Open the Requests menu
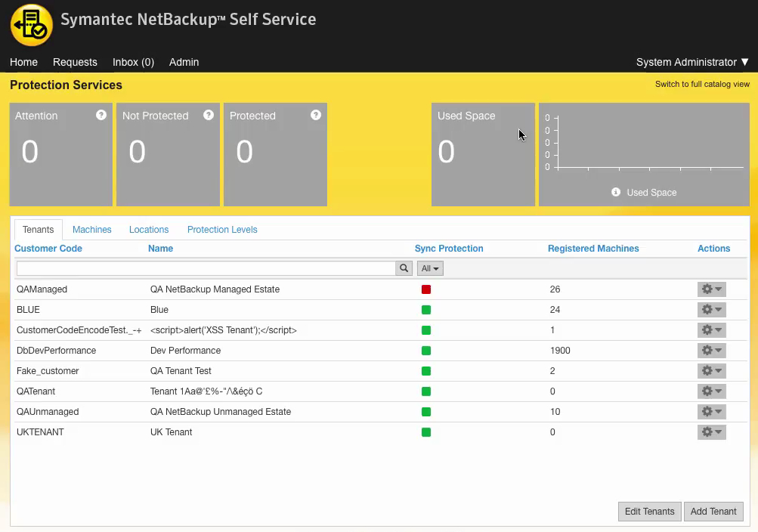 tap(75, 62)
